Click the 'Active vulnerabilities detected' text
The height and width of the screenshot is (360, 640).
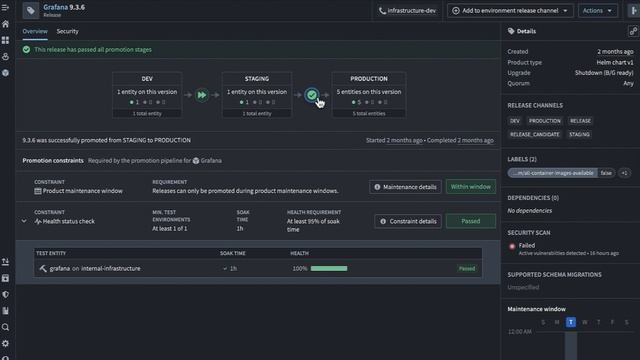click(552, 253)
